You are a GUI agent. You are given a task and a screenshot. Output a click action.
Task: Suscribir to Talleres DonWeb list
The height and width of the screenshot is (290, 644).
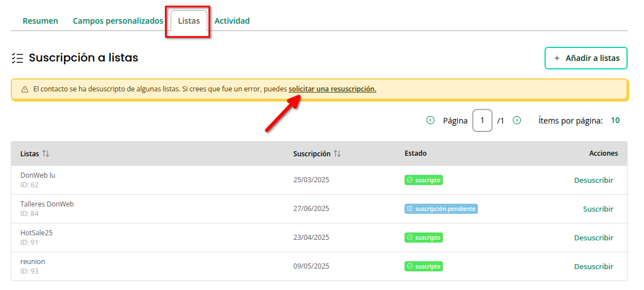[x=598, y=209]
